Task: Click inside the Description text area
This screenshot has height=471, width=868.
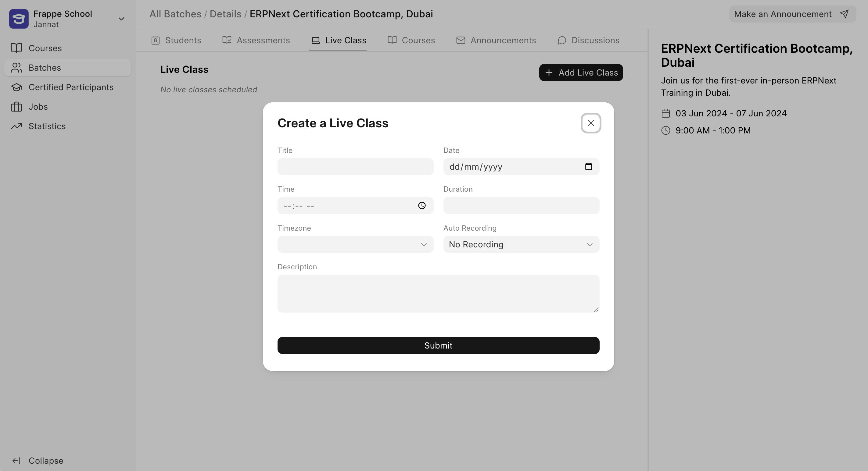Action: (x=438, y=293)
